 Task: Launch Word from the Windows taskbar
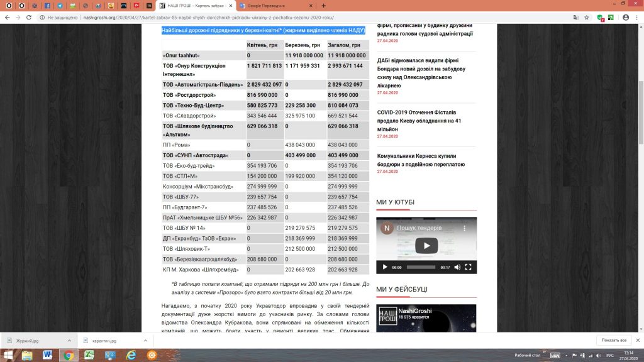pyautogui.click(x=48, y=354)
